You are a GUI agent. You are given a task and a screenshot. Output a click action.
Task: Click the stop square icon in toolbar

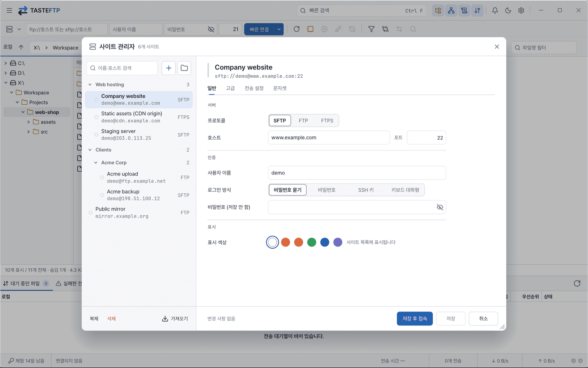click(310, 29)
